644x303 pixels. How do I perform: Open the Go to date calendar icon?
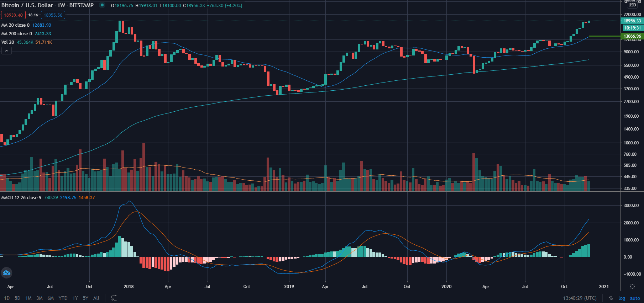click(x=114, y=298)
